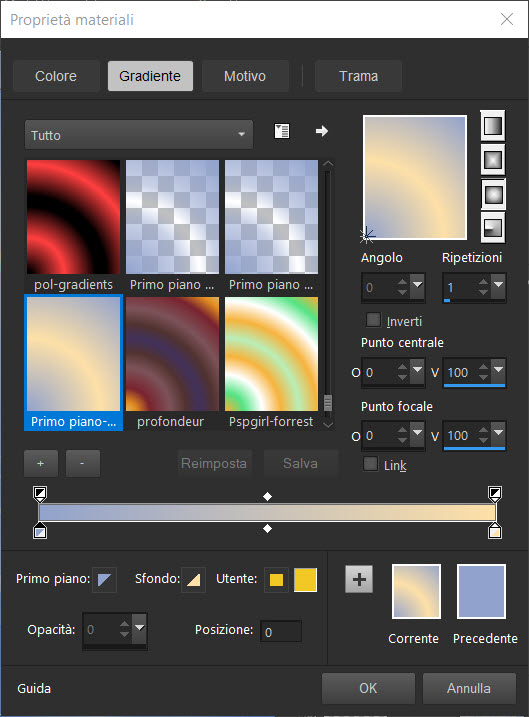Select the linear gradient style icon
This screenshot has height=717, width=529.
(492, 126)
